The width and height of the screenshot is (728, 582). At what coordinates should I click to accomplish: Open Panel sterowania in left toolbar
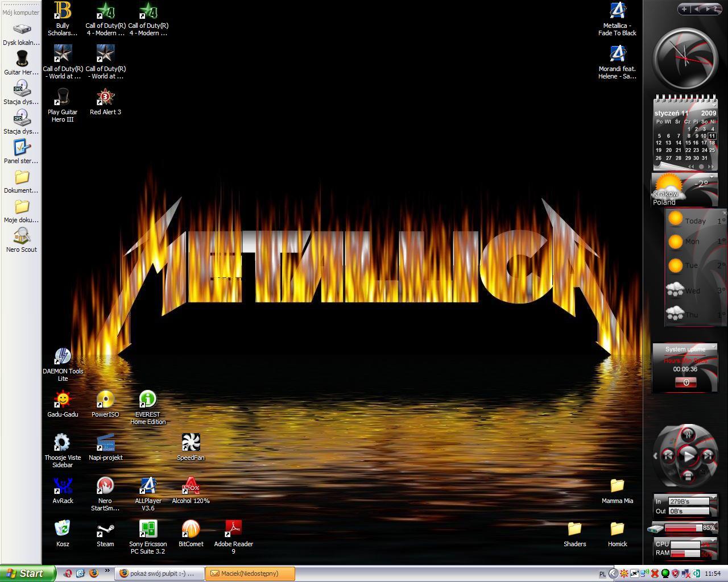pos(21,152)
